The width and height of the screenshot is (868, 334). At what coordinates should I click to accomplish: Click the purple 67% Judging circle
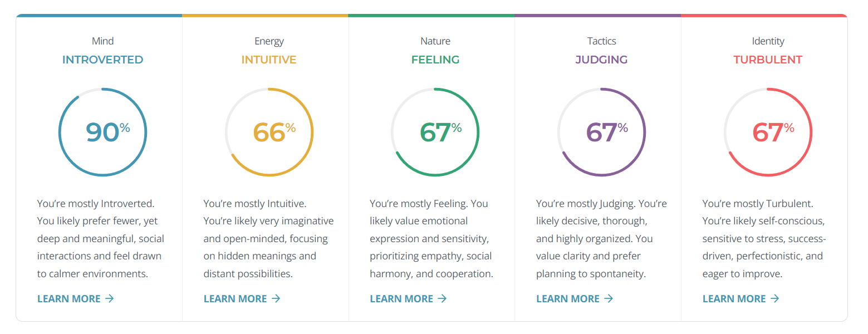point(601,132)
